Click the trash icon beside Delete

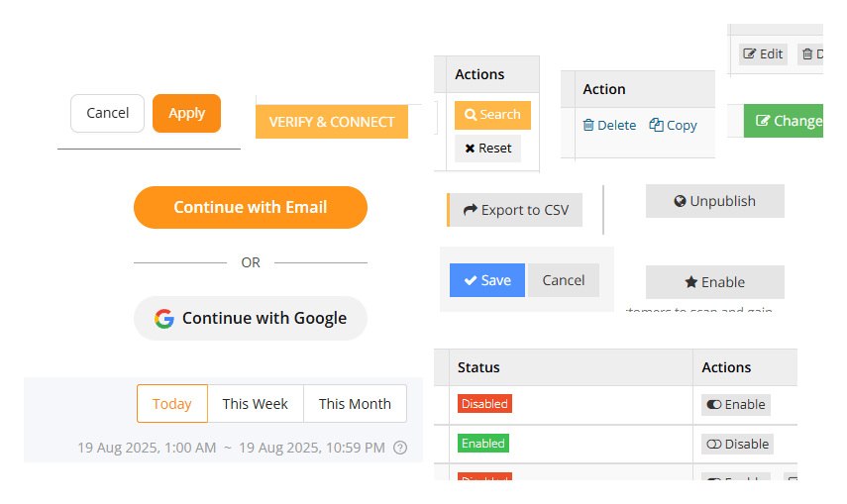pyautogui.click(x=588, y=125)
